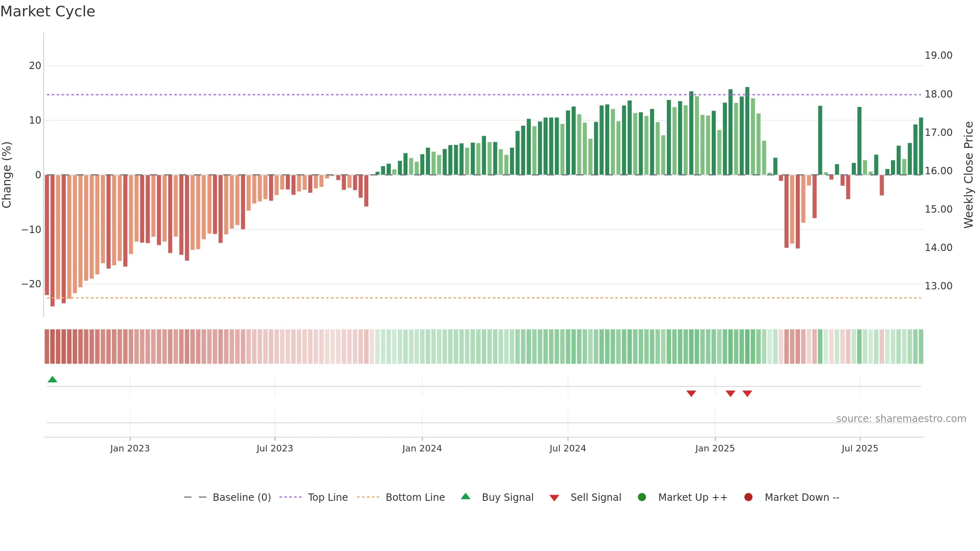Image resolution: width=980 pixels, height=551 pixels.
Task: Click the first Sell Signal marker before Jan 2025
Action: [691, 393]
